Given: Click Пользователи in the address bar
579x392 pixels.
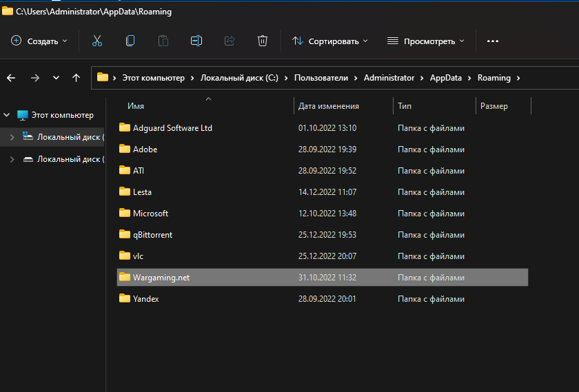Looking at the screenshot, I should click(321, 78).
